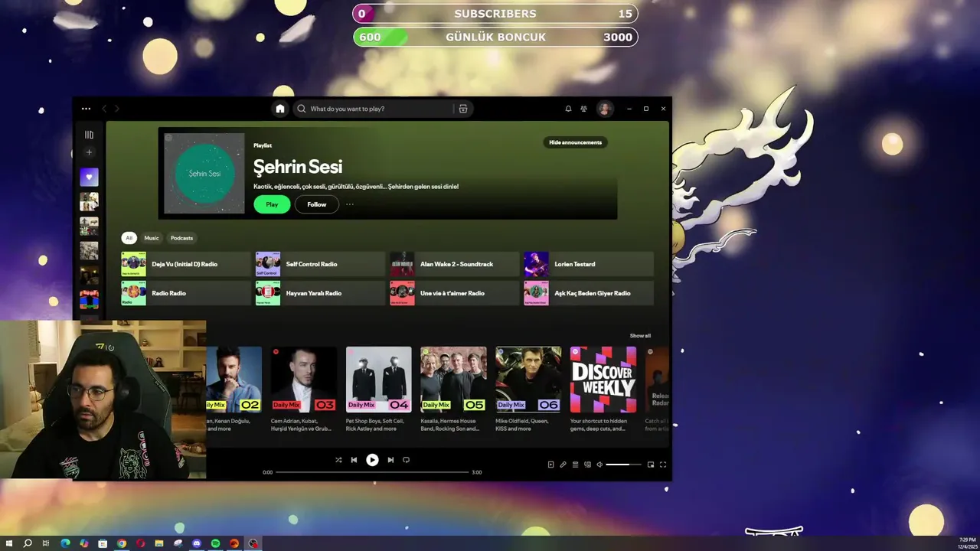
Task: Open the Queue icon
Action: tap(575, 465)
